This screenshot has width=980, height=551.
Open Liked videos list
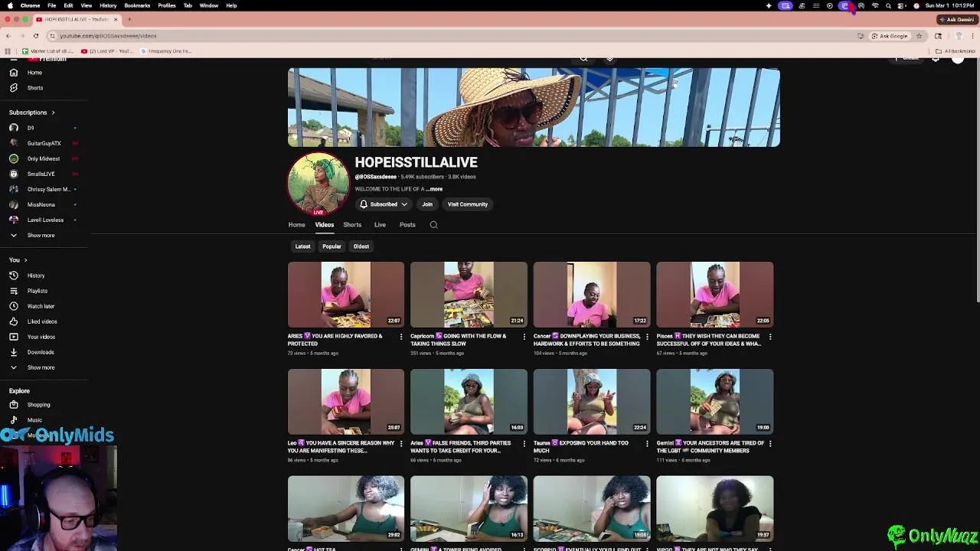(41, 321)
